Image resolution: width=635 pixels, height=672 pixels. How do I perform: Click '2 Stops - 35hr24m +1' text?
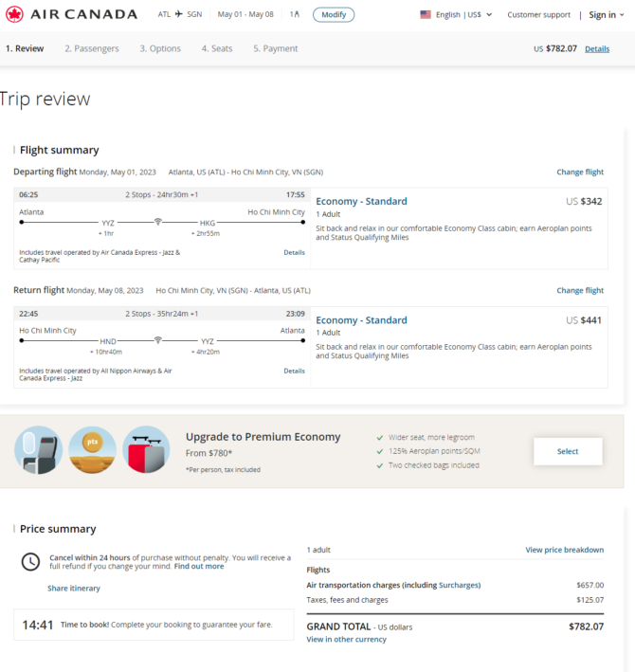coord(161,314)
